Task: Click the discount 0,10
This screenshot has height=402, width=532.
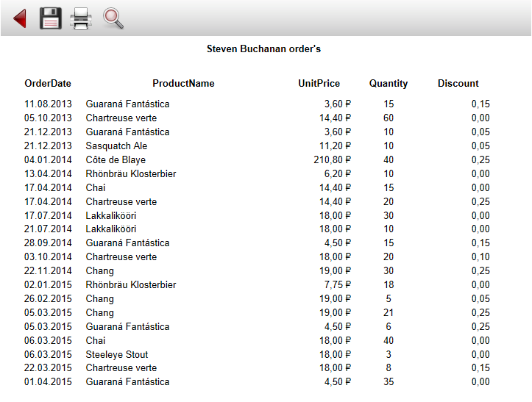Action: [480, 257]
